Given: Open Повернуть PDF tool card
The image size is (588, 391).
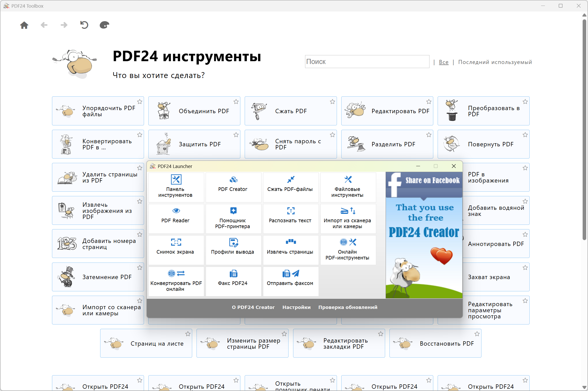Looking at the screenshot, I should click(x=484, y=144).
